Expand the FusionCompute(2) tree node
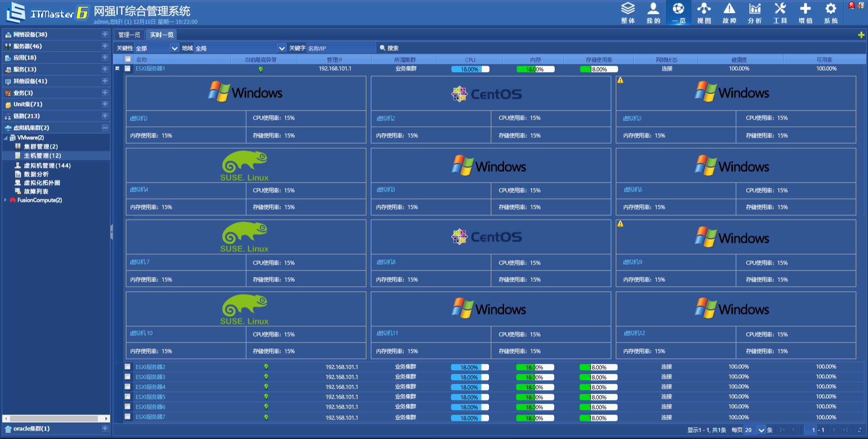Image resolution: width=868 pixels, height=439 pixels. pyautogui.click(x=5, y=200)
